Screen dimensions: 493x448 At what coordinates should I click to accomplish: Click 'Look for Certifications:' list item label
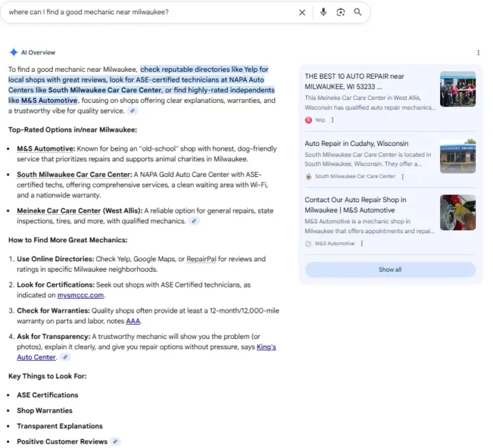(56, 285)
